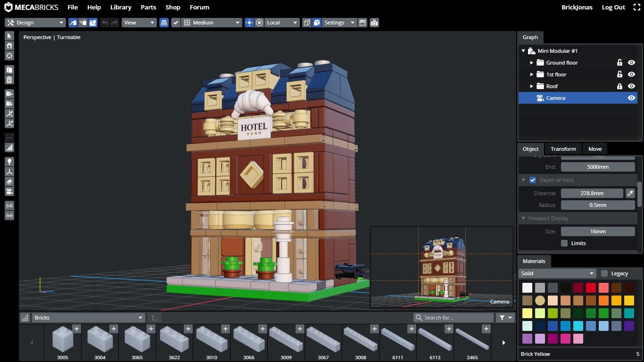
Task: Open the Medium grid size dropdown
Action: coord(212,23)
